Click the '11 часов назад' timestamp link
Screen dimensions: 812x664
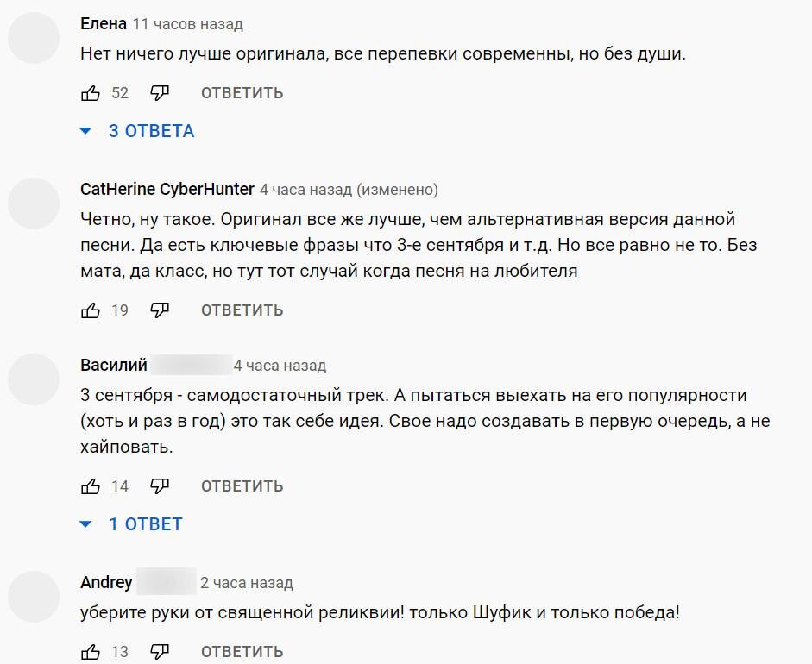point(185,25)
